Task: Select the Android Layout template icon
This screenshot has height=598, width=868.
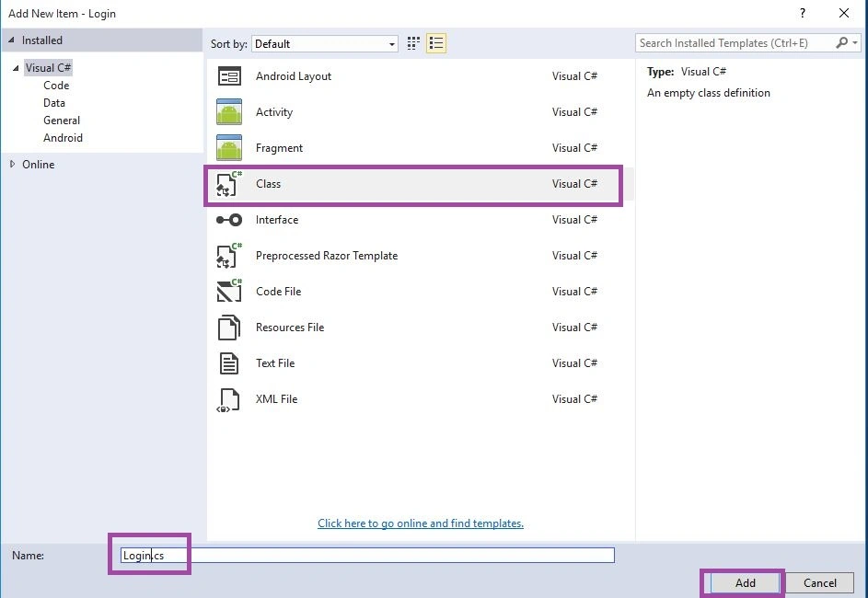Action: coord(229,76)
